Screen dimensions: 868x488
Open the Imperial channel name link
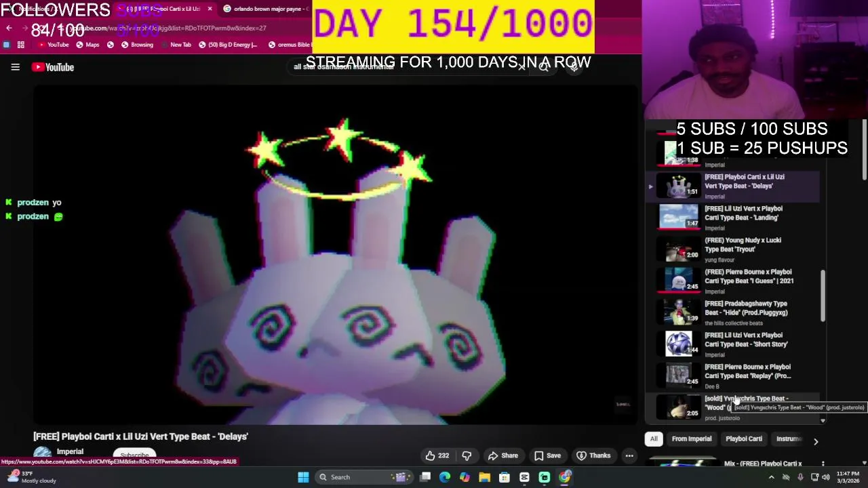[x=70, y=451]
